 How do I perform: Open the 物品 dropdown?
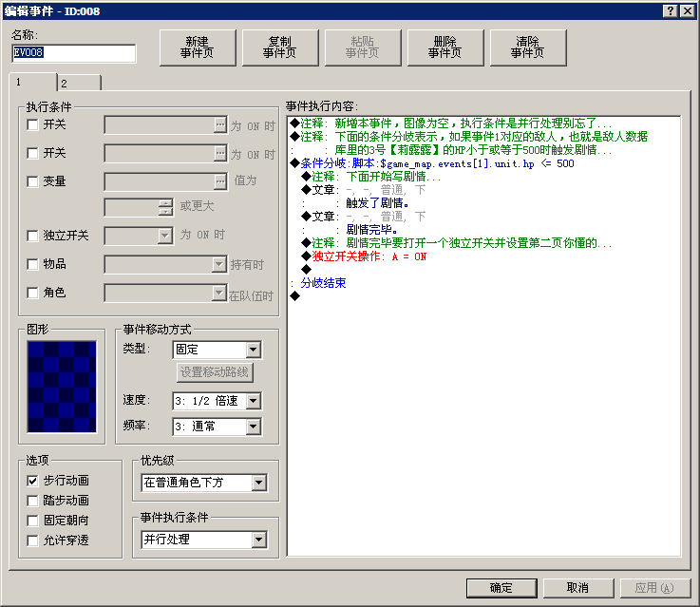(218, 264)
